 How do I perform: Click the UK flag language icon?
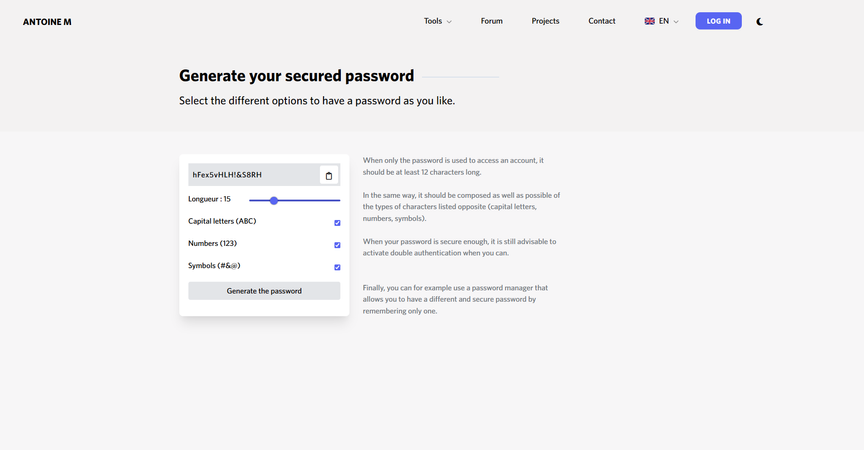point(649,21)
